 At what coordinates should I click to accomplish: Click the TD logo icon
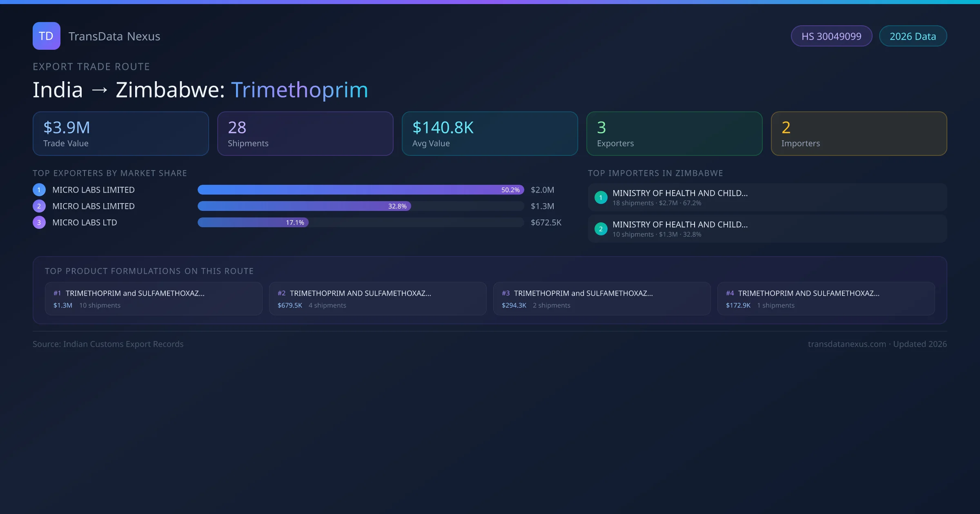[46, 36]
